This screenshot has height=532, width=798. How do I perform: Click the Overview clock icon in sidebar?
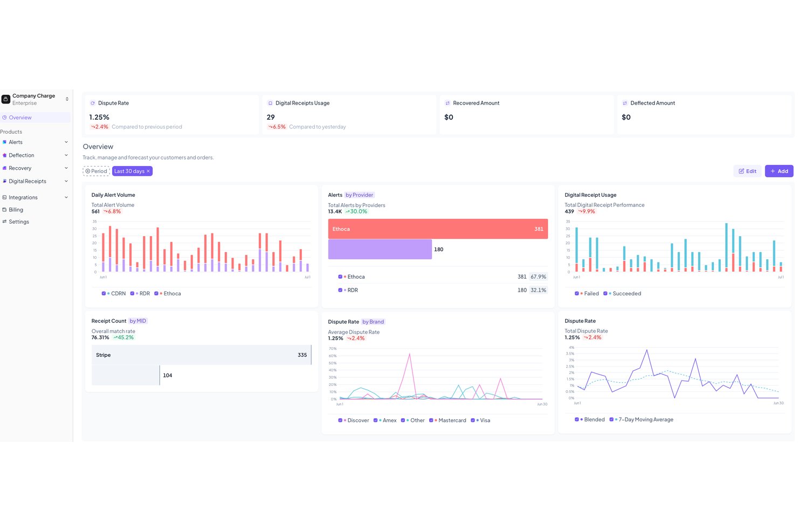pyautogui.click(x=4, y=118)
